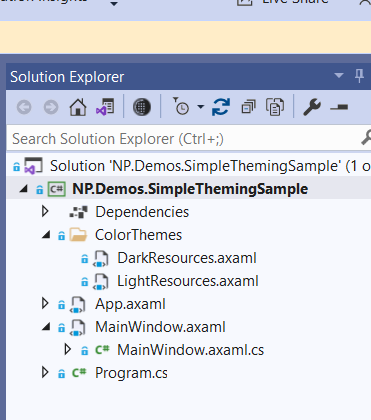Click the Forward navigation arrow in Solution Explorer
This screenshot has height=420, width=371.
pos(51,107)
